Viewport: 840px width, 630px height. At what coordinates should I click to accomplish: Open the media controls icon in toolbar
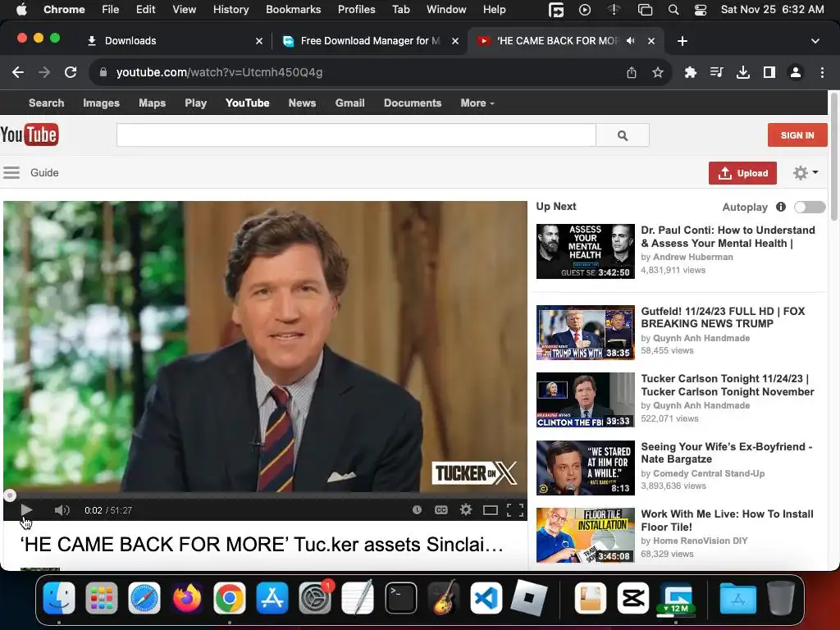tap(717, 72)
